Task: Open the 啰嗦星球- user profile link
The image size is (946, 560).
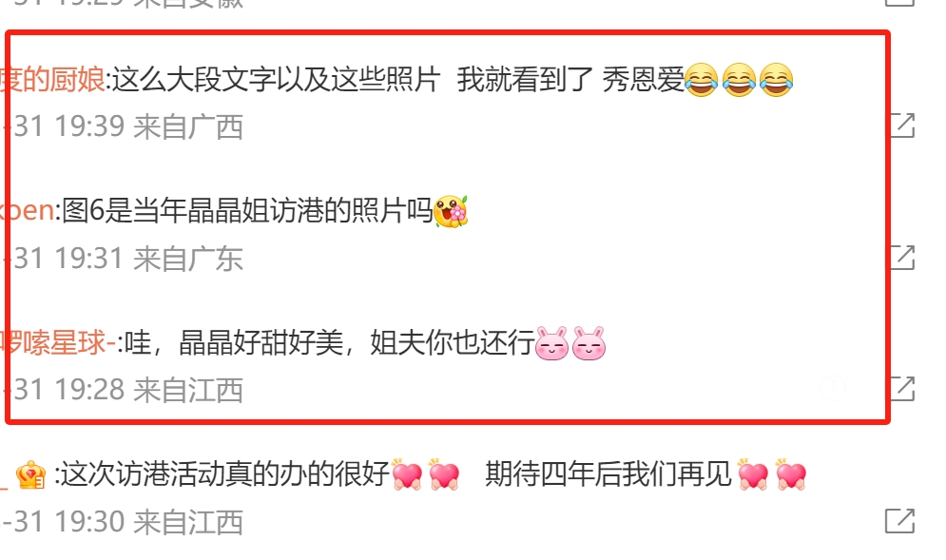Action: [x=59, y=343]
